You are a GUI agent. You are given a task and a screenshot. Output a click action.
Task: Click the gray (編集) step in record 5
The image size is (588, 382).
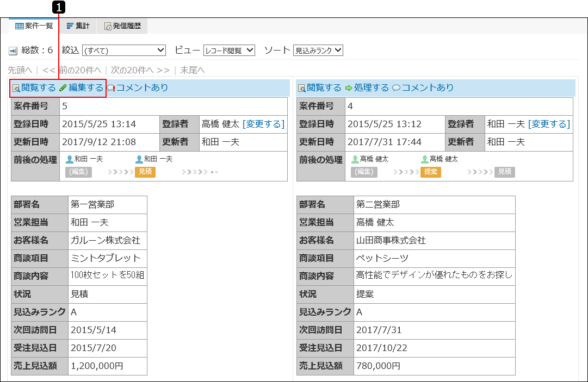pos(78,172)
